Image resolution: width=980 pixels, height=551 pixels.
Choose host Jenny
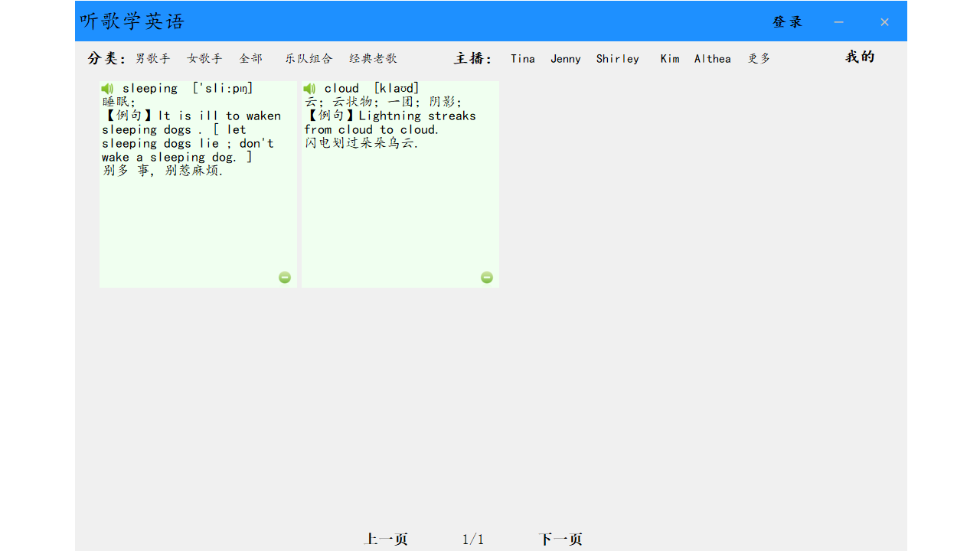(565, 59)
